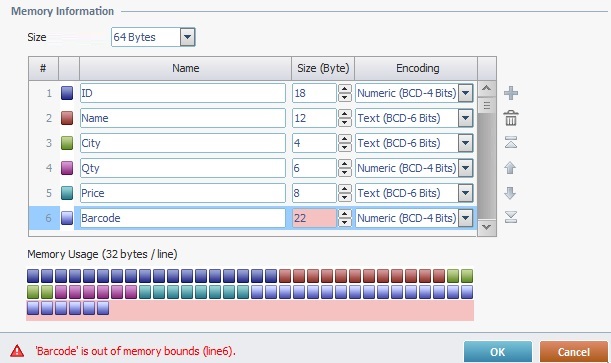Image resolution: width=611 pixels, height=363 pixels.
Task: Select the Name column header
Action: click(185, 68)
